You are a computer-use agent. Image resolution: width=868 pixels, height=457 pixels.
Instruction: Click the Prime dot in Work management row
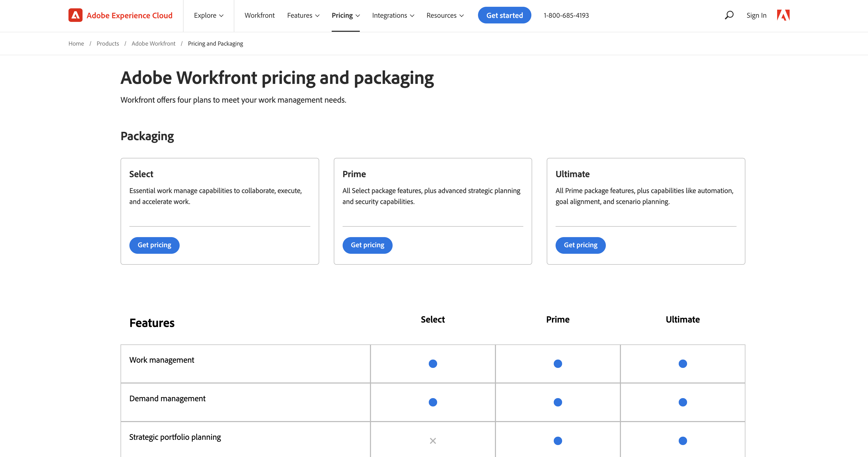(558, 363)
